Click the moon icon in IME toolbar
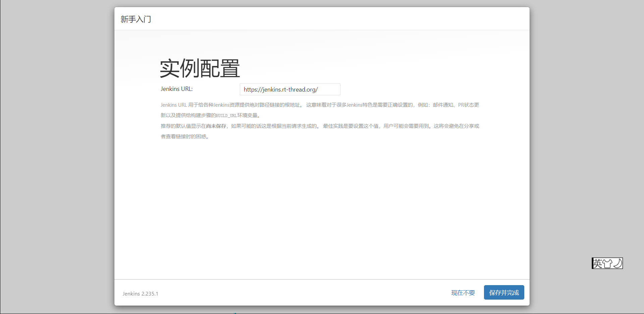Viewport: 644px width, 314px height. (618, 263)
